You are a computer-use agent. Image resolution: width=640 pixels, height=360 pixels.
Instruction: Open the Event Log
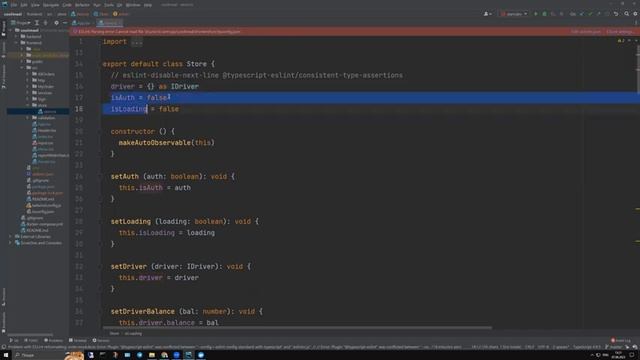click(621, 340)
